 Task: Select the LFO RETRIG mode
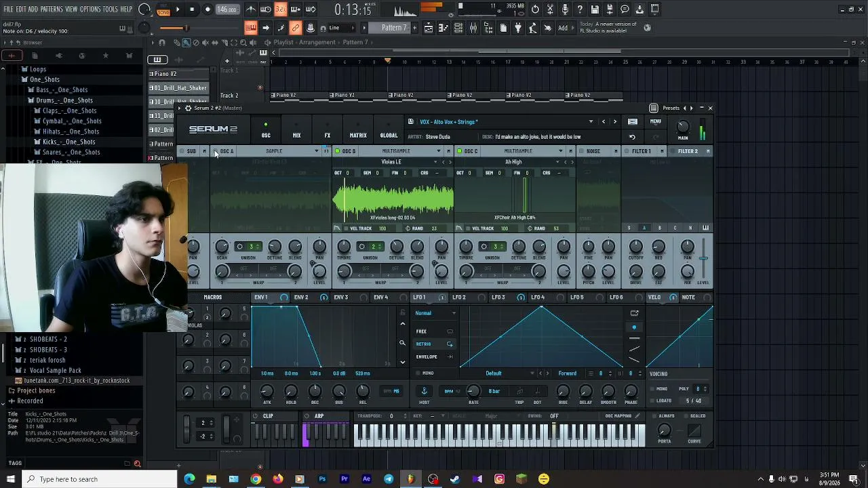tap(435, 344)
